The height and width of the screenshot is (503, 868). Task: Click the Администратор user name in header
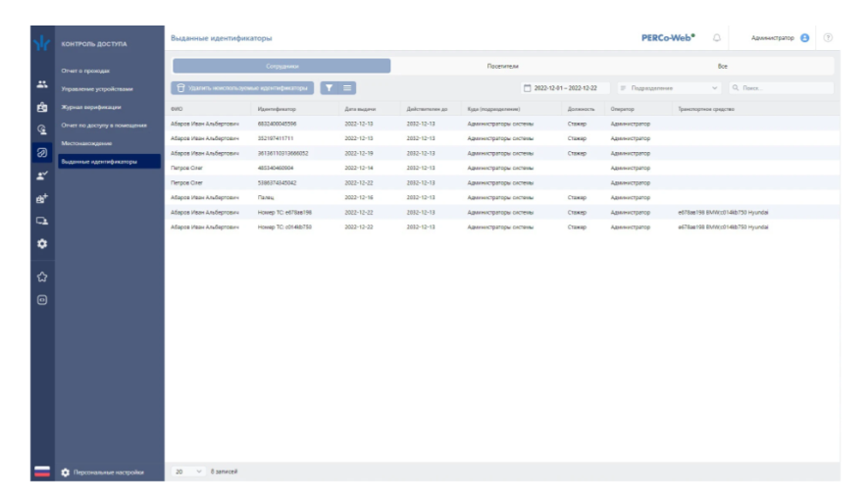coord(772,38)
